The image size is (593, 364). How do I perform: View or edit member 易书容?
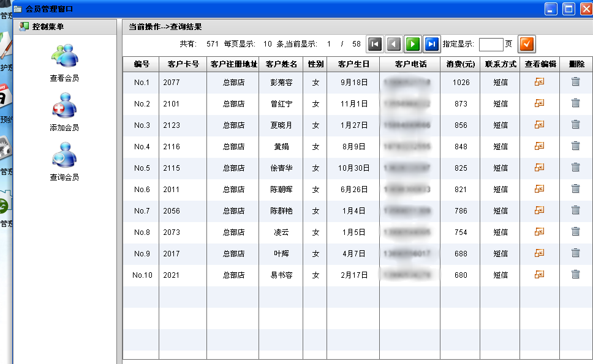[539, 275]
